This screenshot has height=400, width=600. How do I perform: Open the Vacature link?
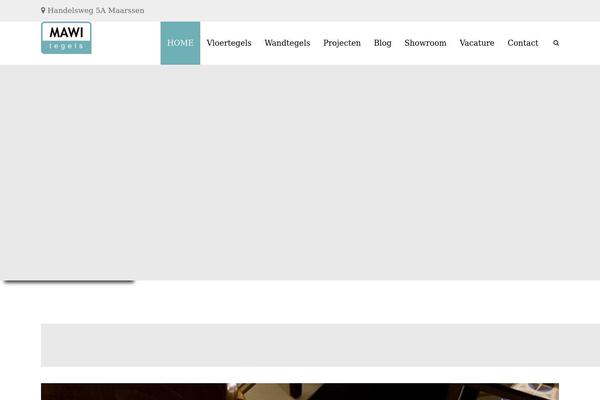(x=477, y=43)
